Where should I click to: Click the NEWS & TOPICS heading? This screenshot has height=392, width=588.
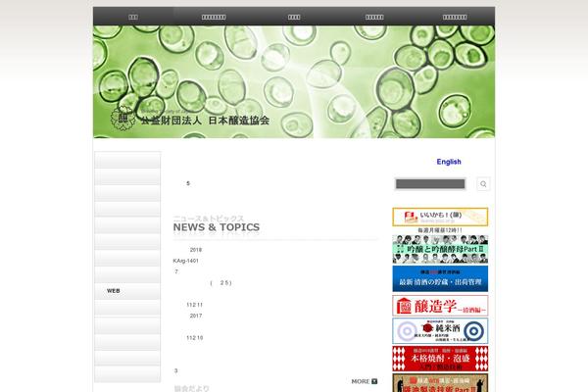coord(217,227)
